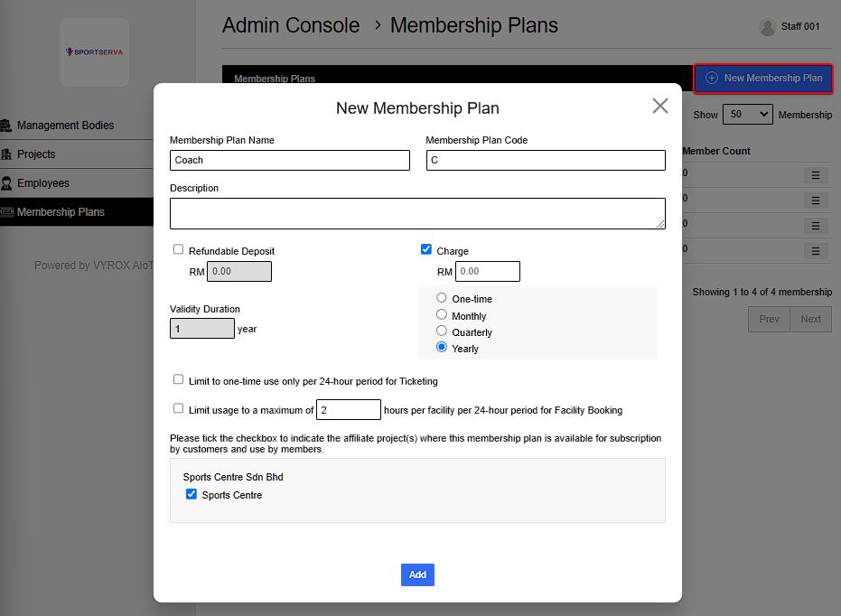This screenshot has height=616, width=841.
Task: Click the Membership Plans sidebar icon
Action: 6,212
